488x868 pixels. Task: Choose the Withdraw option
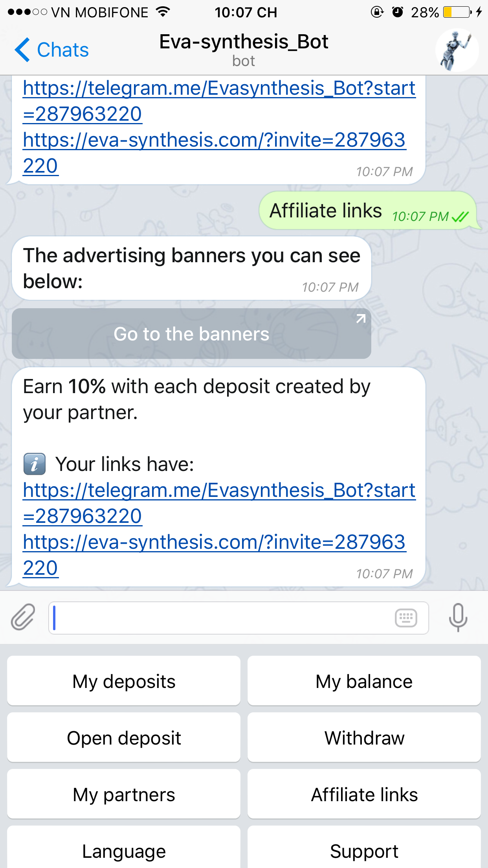pyautogui.click(x=364, y=737)
